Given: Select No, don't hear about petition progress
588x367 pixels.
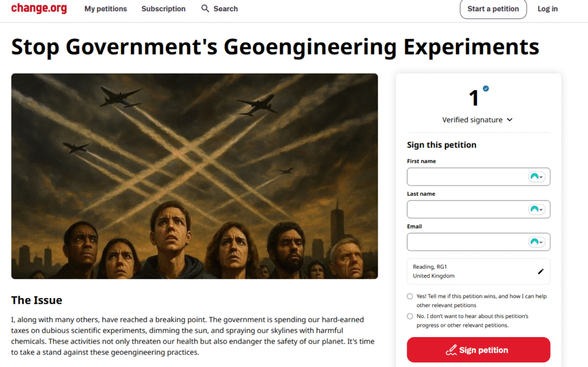Looking at the screenshot, I should pyautogui.click(x=410, y=316).
